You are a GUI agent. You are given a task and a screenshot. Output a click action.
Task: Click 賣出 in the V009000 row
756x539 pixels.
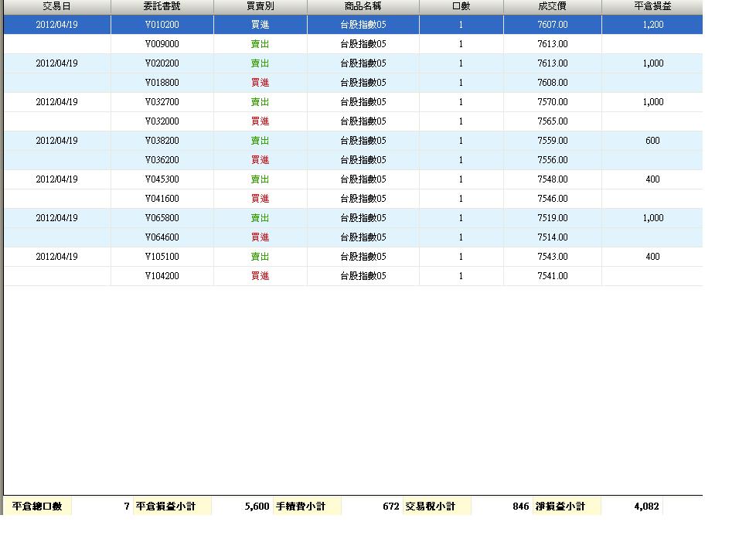261,44
